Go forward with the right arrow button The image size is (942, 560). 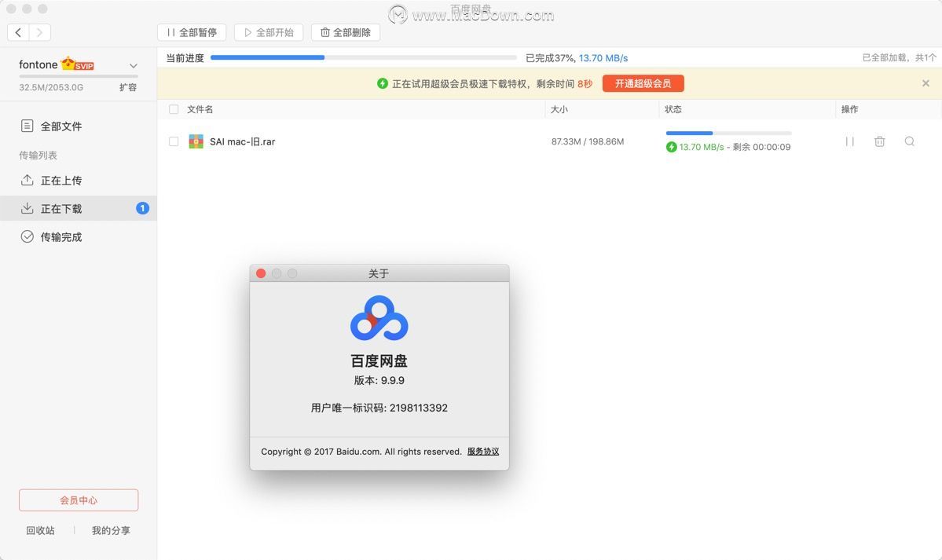pos(39,32)
